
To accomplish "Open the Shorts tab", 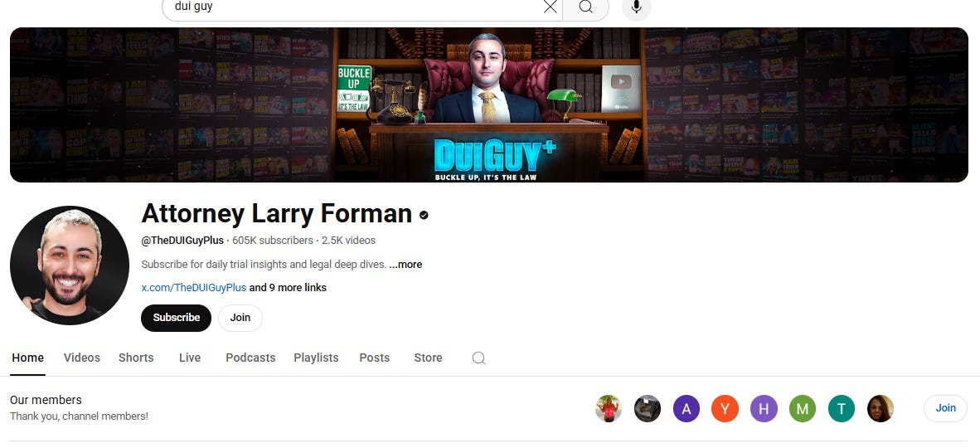I will point(136,358).
